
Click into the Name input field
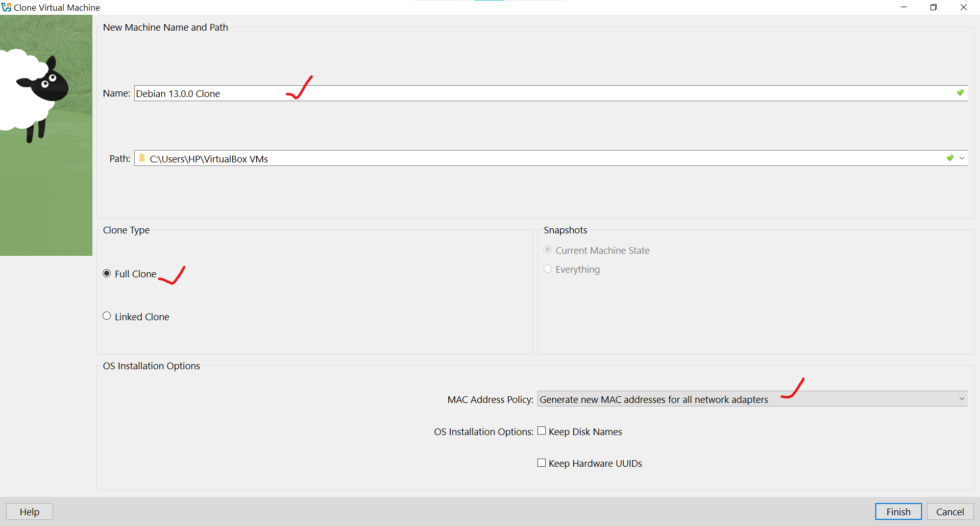[551, 93]
